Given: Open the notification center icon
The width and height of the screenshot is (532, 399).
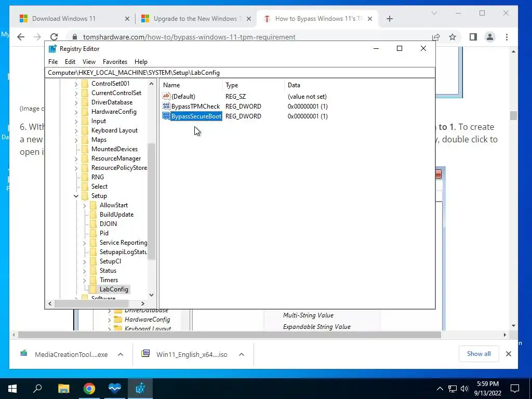Looking at the screenshot, I should (x=515, y=389).
